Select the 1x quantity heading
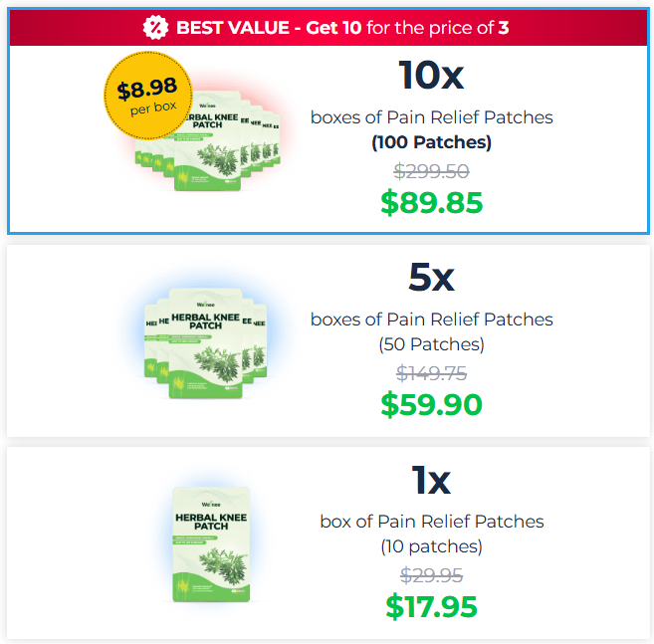This screenshot has width=654, height=644. point(431,481)
